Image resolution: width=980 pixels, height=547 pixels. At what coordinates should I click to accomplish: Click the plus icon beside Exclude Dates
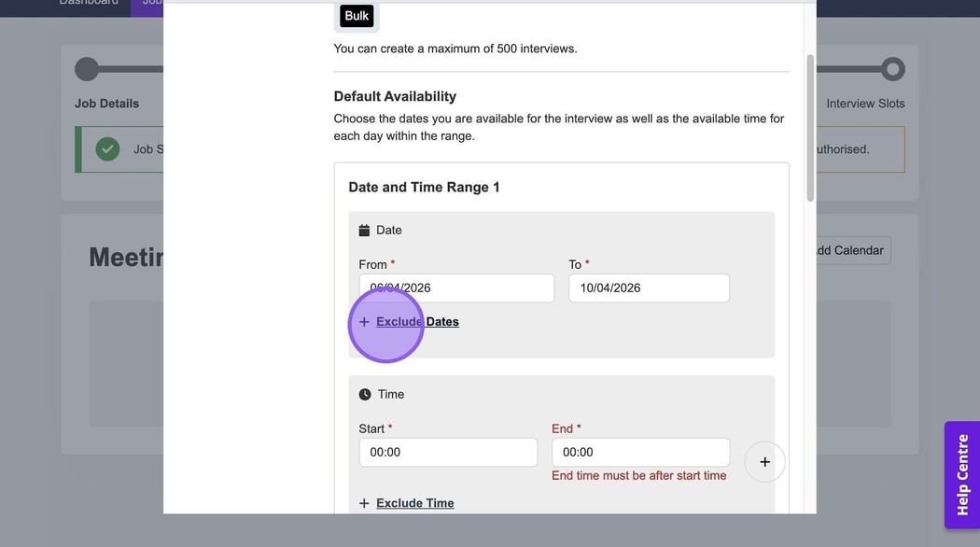pos(364,322)
